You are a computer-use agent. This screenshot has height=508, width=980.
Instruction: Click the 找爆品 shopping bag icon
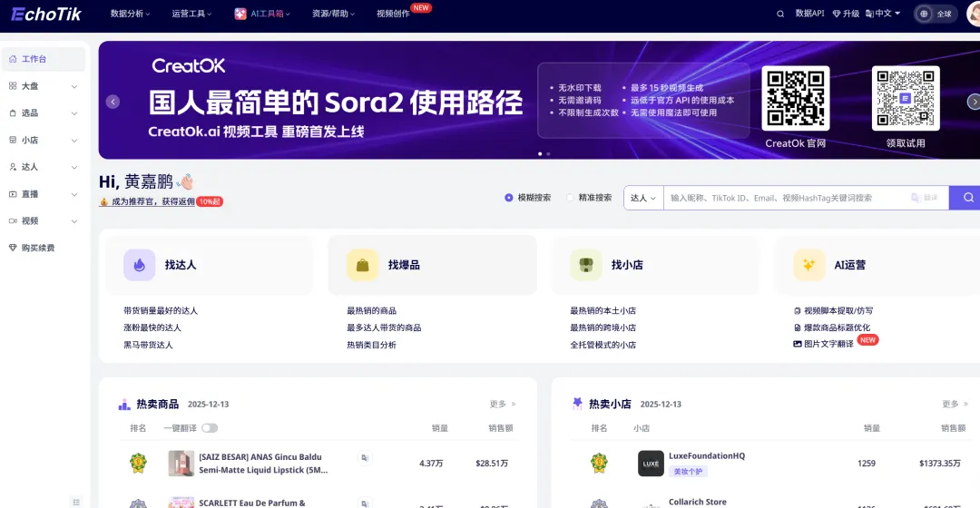tap(362, 265)
